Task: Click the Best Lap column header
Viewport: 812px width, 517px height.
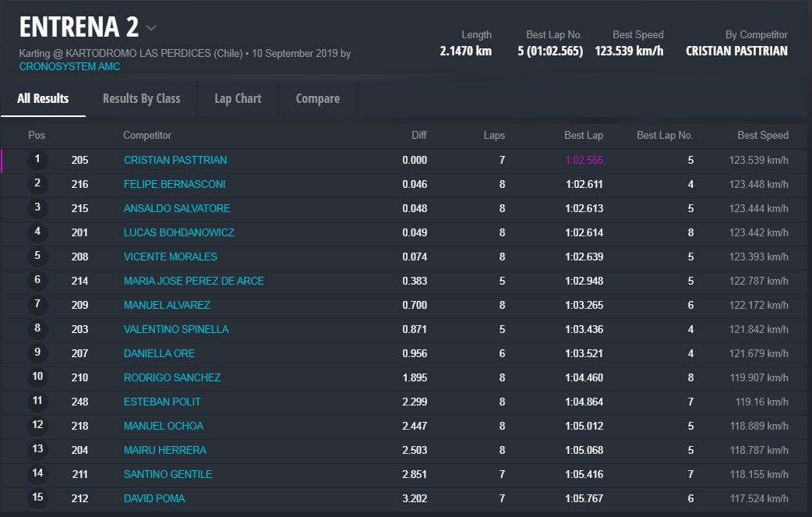Action: [x=584, y=135]
